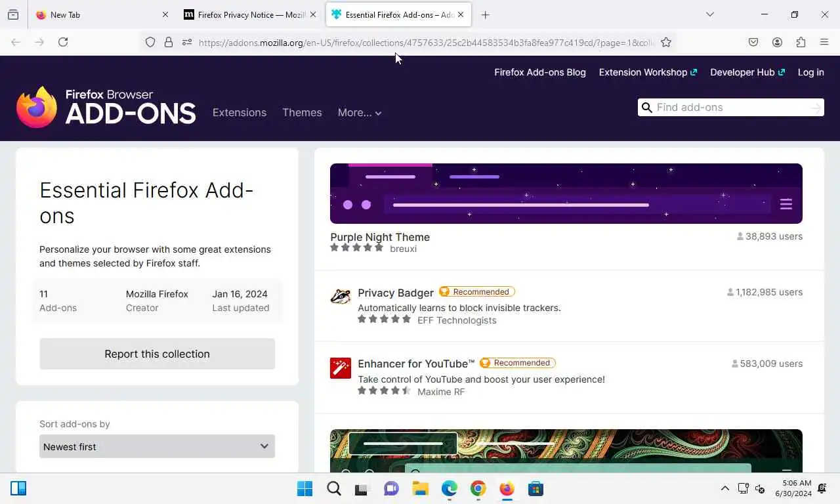Open the Themes menu item

302,112
